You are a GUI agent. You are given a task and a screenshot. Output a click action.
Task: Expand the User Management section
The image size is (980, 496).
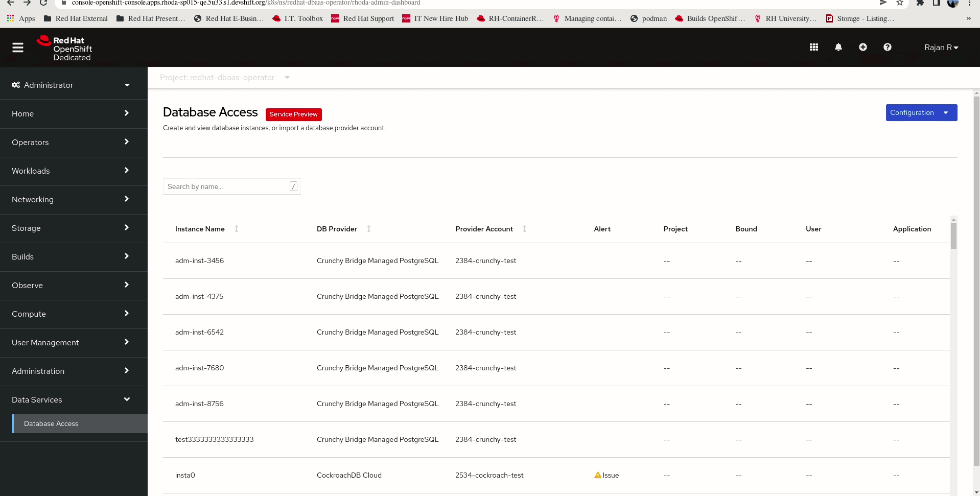(74, 342)
